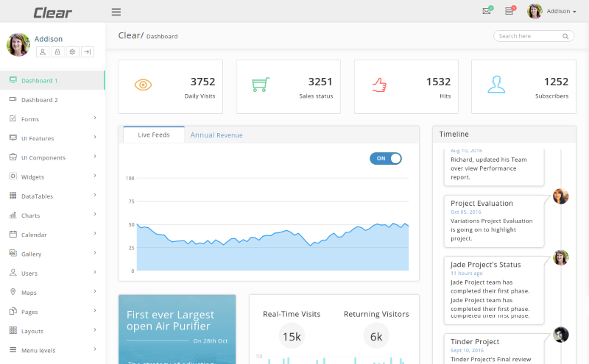
Task: Click the Gallery menu icon
Action: pyautogui.click(x=13, y=253)
